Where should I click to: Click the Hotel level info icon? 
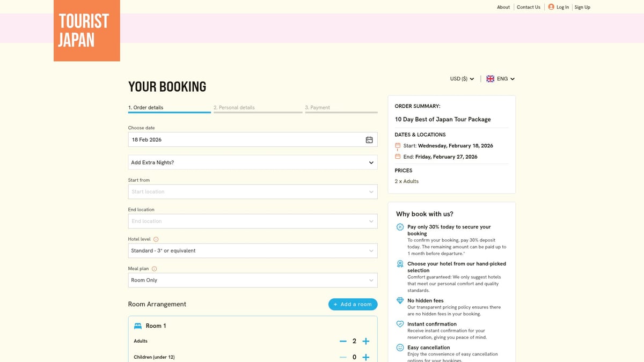pyautogui.click(x=156, y=239)
